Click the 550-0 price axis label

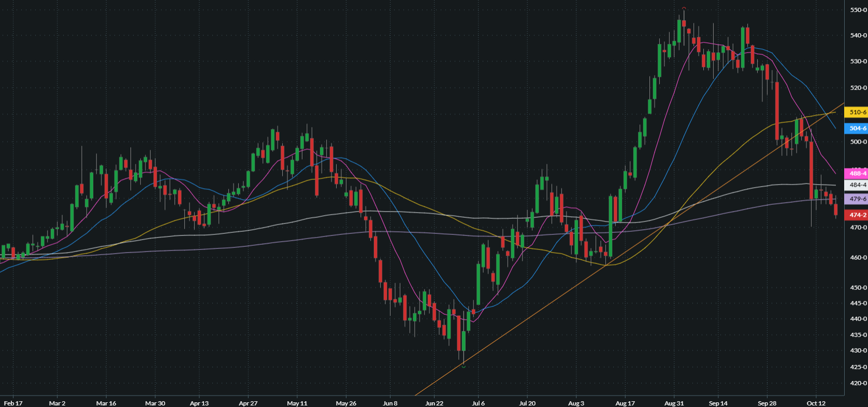858,10
